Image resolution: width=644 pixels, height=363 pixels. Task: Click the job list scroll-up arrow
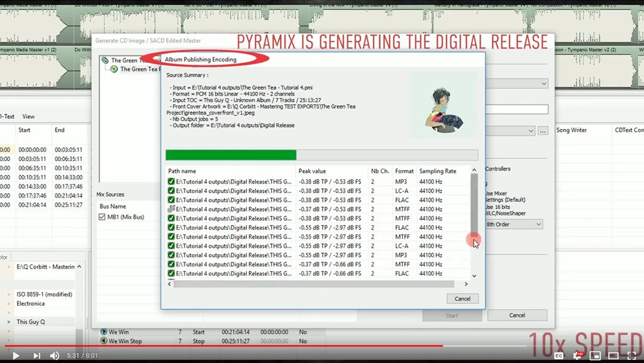(474, 170)
